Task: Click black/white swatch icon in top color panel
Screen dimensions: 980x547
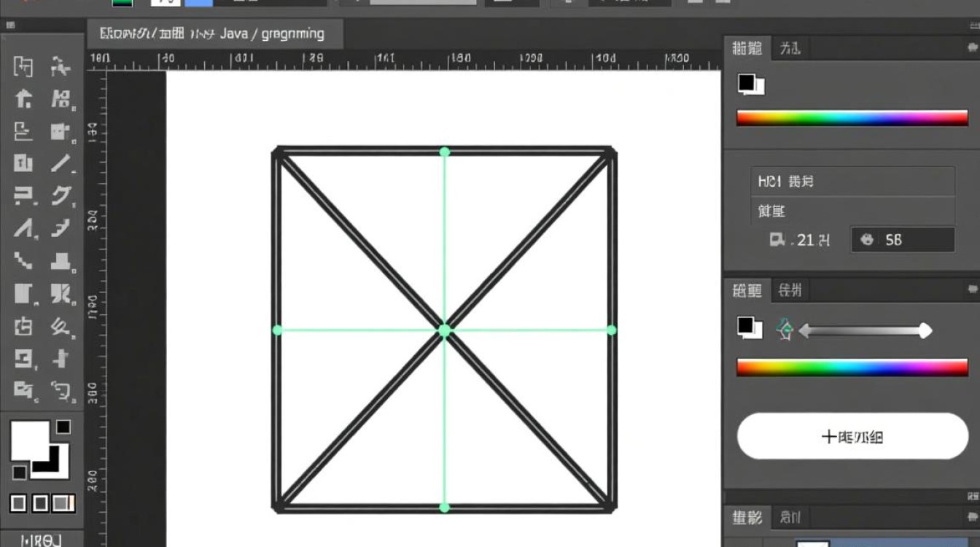Action: click(x=750, y=85)
